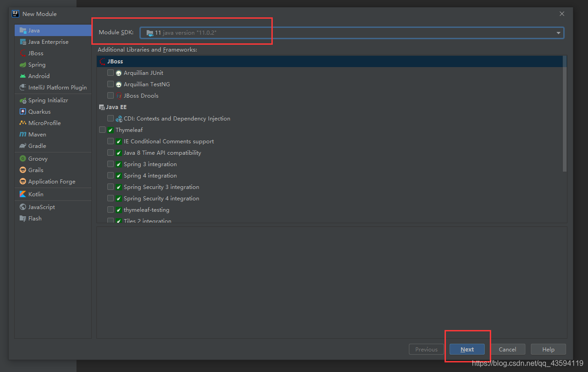Choose the Java Enterprise module type
The height and width of the screenshot is (372, 588).
pyautogui.click(x=53, y=42)
